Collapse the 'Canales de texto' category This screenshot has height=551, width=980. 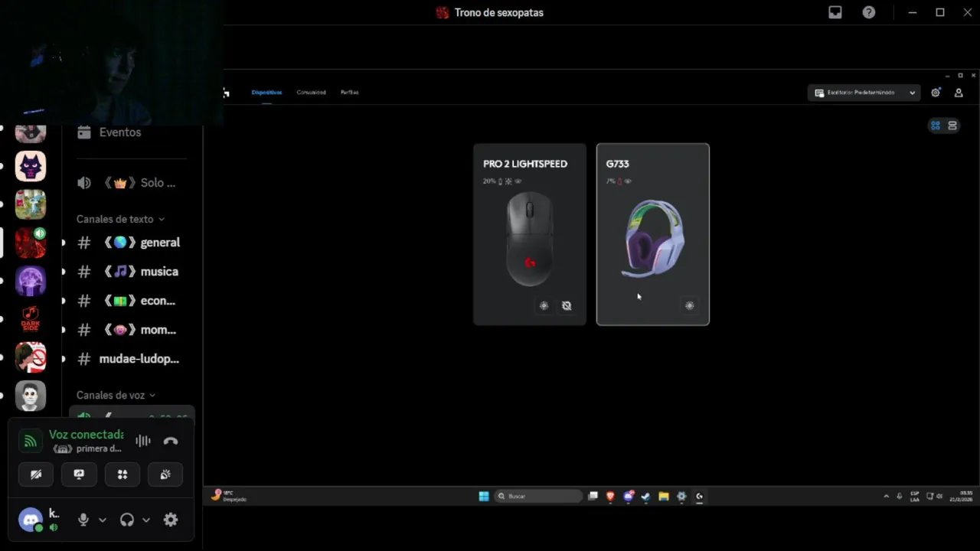(x=120, y=219)
